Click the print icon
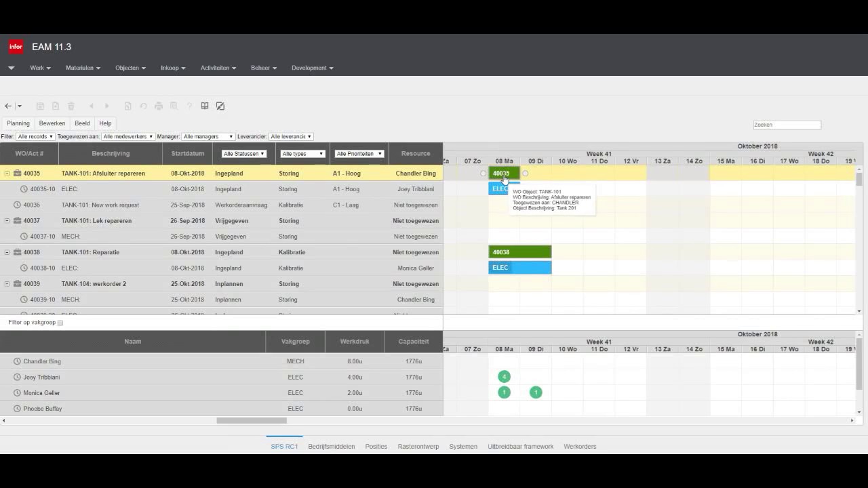The image size is (868, 488). (159, 106)
